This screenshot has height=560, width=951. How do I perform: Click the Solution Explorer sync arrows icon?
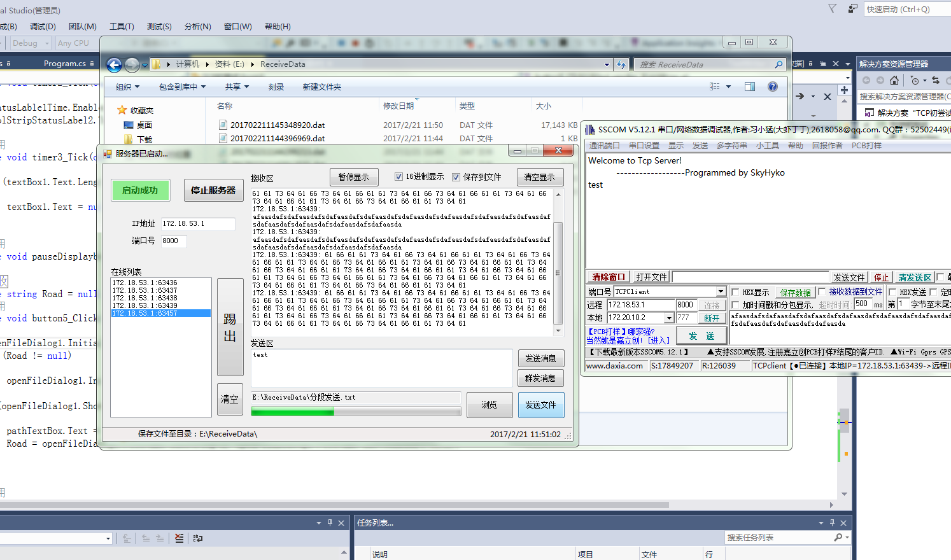935,80
